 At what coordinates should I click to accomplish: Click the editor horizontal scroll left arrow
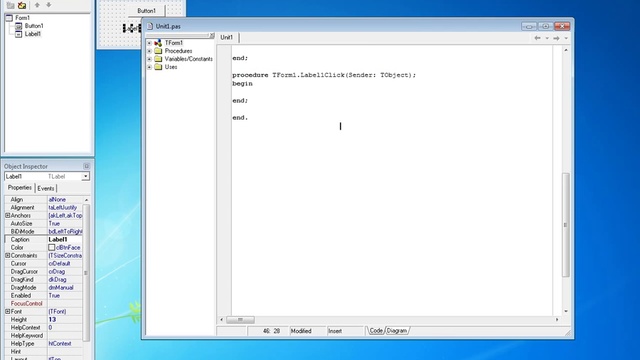222,320
